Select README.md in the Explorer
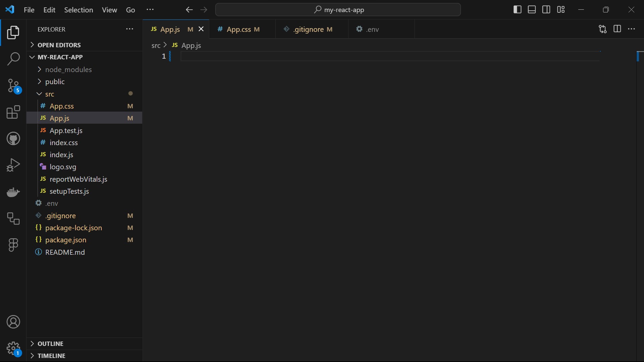 [65, 252]
